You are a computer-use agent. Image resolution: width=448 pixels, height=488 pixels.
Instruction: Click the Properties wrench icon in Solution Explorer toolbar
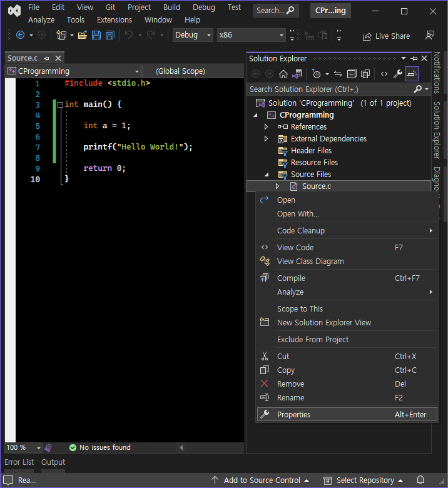pyautogui.click(x=398, y=74)
